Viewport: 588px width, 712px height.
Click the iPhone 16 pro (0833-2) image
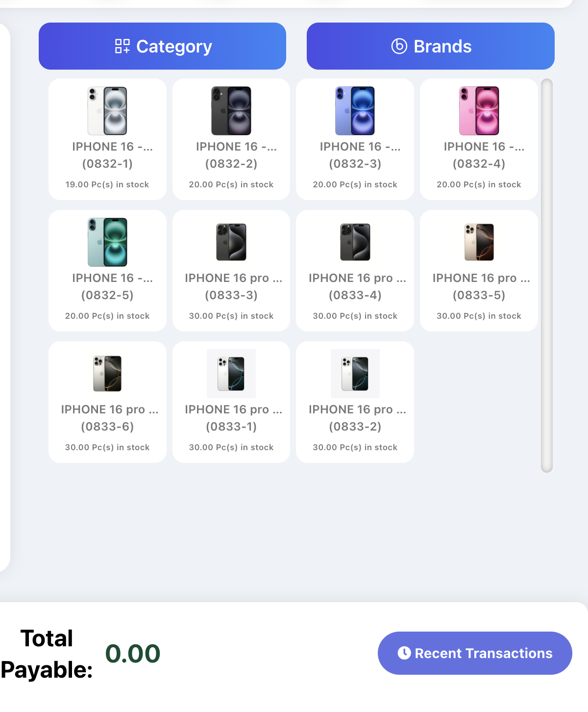pos(355,374)
